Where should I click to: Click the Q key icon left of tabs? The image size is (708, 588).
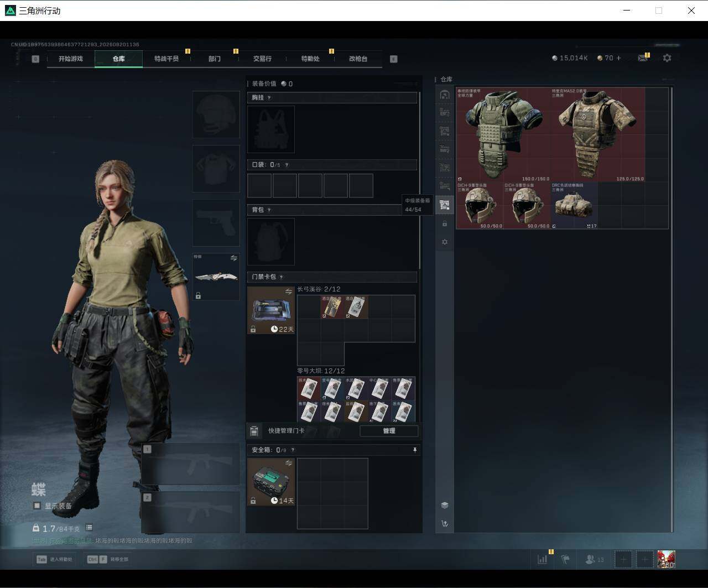35,59
